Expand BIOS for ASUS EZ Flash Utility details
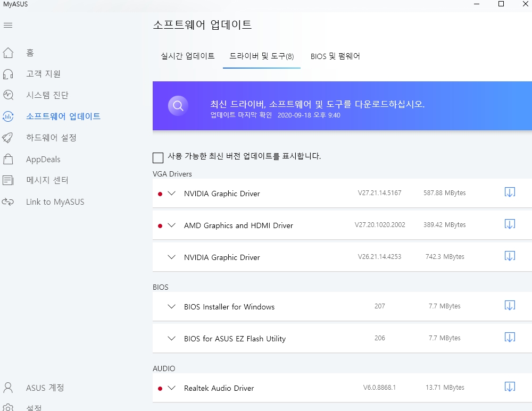 click(172, 339)
